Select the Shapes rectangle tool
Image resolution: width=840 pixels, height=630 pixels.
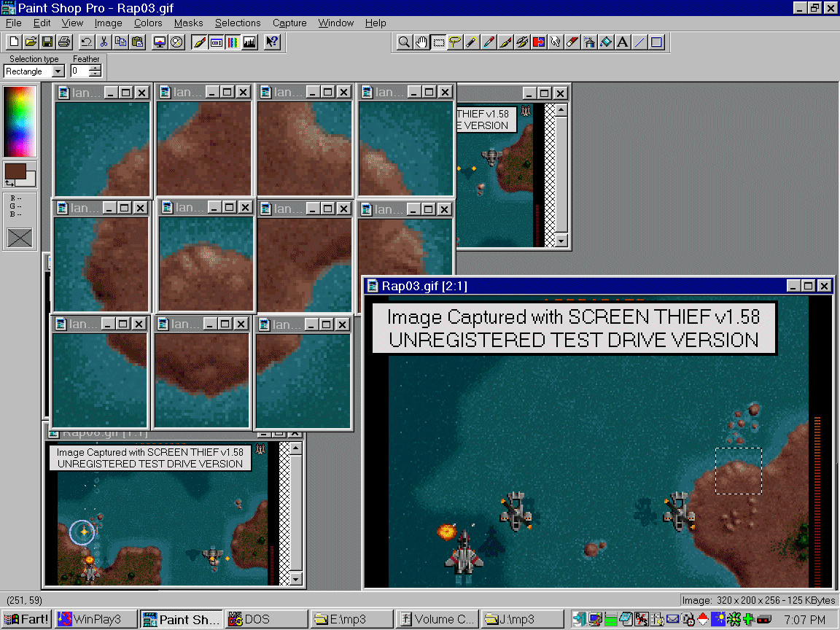click(656, 42)
